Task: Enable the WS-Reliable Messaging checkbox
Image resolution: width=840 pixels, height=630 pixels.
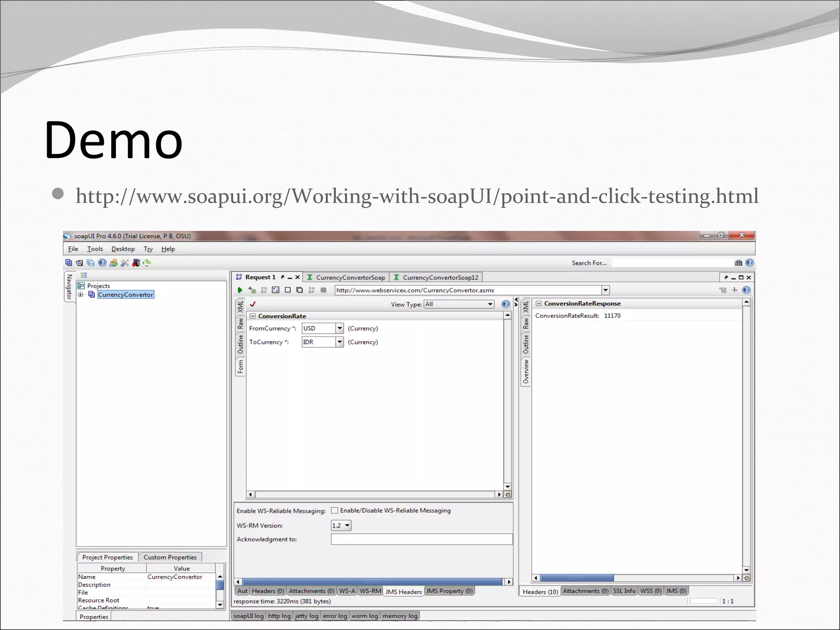Action: (335, 510)
